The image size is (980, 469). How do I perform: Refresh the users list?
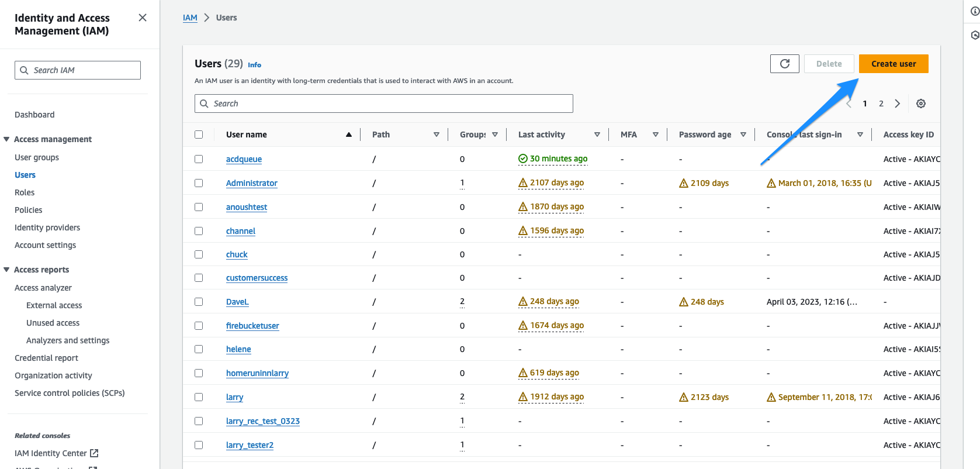[x=785, y=64]
